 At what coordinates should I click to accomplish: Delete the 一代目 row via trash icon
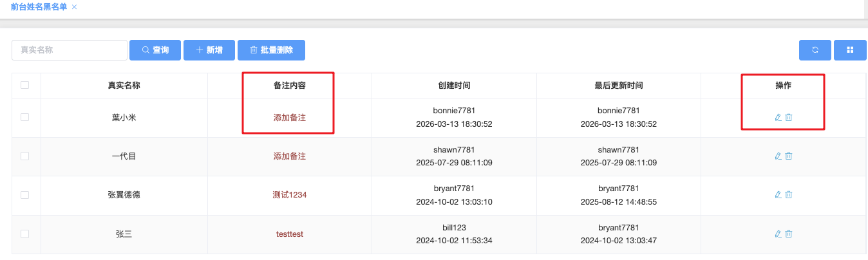(x=789, y=156)
